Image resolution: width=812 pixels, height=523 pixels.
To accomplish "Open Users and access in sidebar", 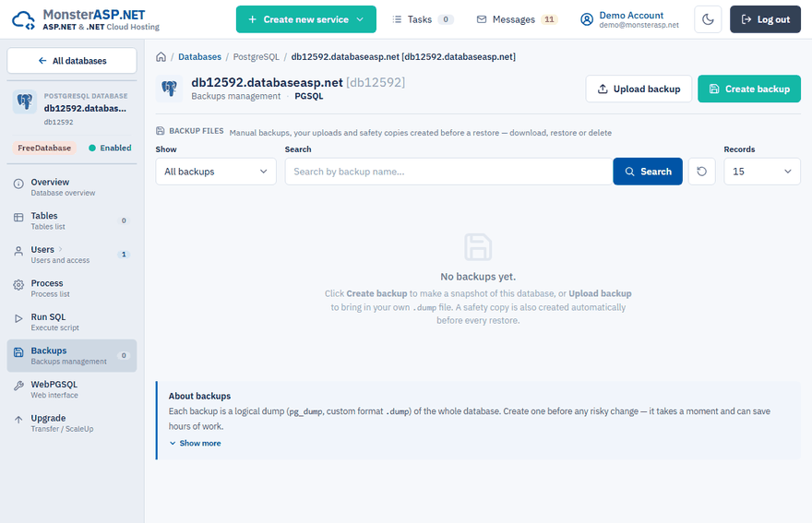I will tap(72, 255).
